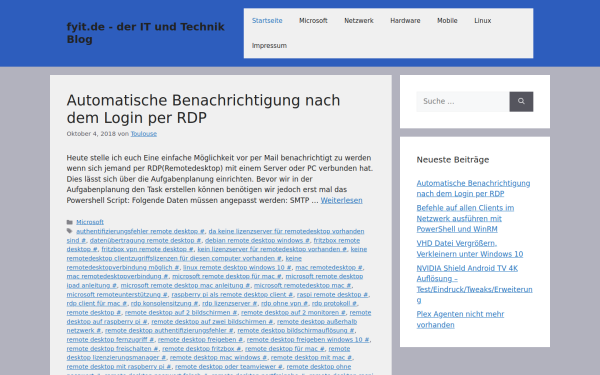Click tag microsoft remote desktop für mac
Image resolution: width=600 pixels, height=375 pixels.
click(227, 276)
